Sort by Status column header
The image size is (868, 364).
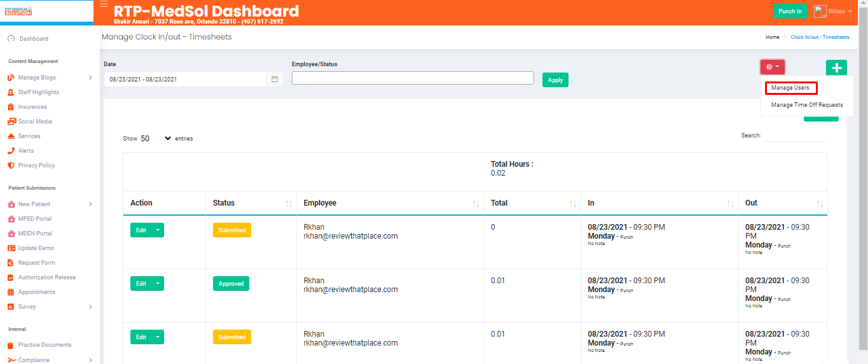251,203
